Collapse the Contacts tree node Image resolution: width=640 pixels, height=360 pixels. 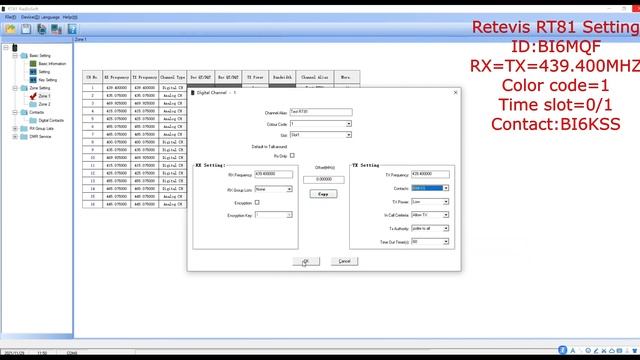coord(15,112)
